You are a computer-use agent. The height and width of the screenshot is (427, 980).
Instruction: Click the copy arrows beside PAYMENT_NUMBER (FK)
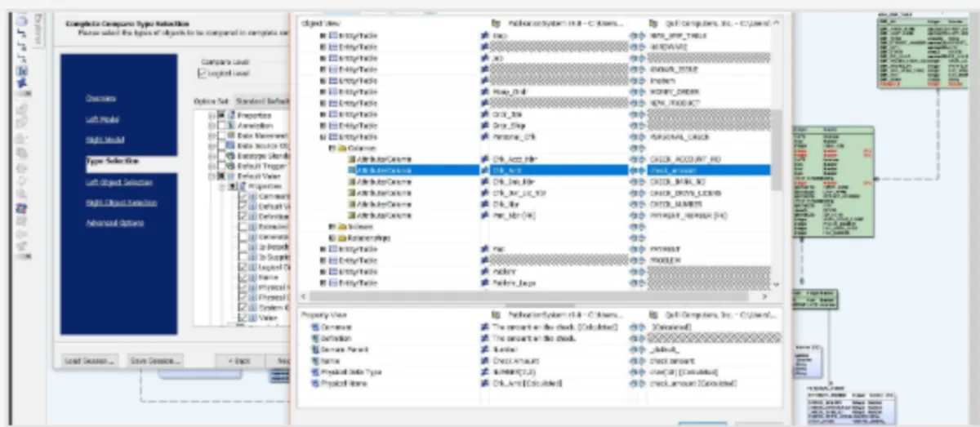638,216
